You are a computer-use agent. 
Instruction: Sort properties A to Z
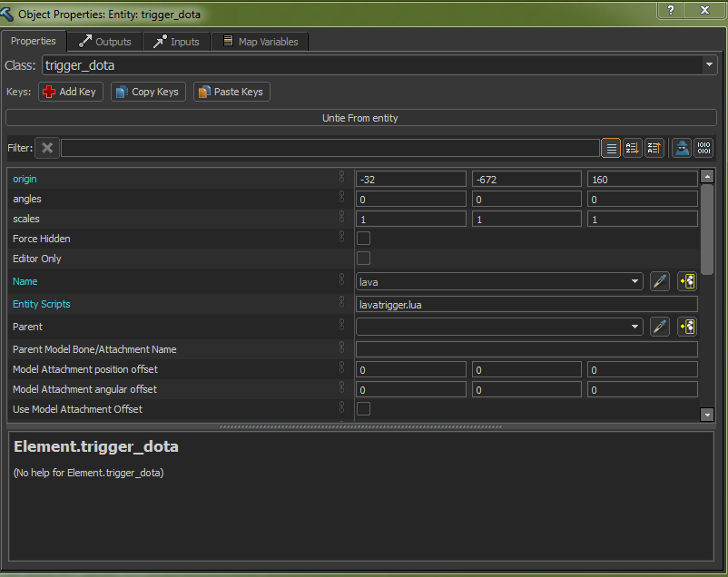632,148
